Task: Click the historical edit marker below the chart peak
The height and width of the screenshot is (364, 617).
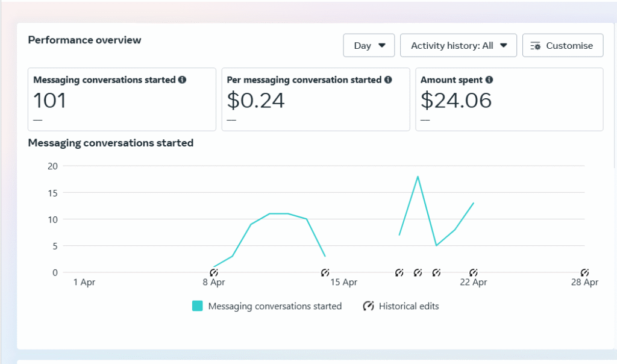Action: (418, 272)
